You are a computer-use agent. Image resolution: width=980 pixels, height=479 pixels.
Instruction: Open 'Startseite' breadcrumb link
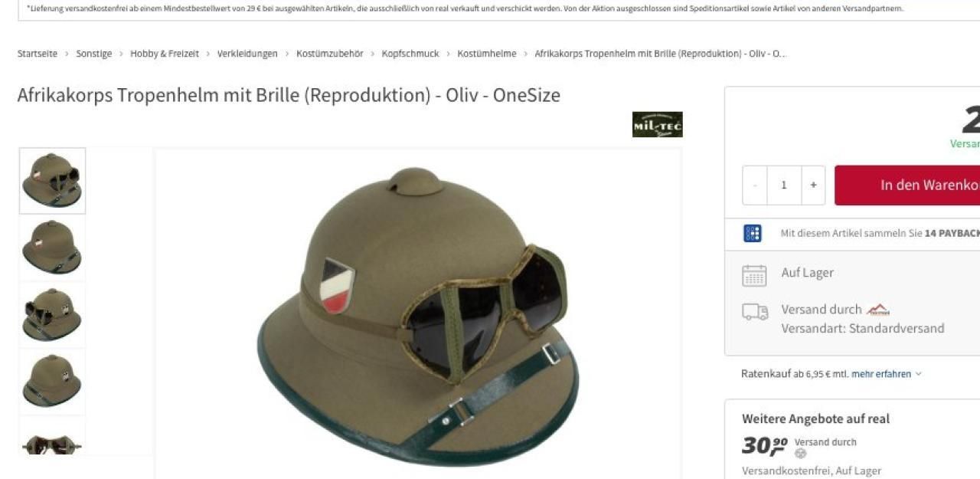click(x=38, y=54)
